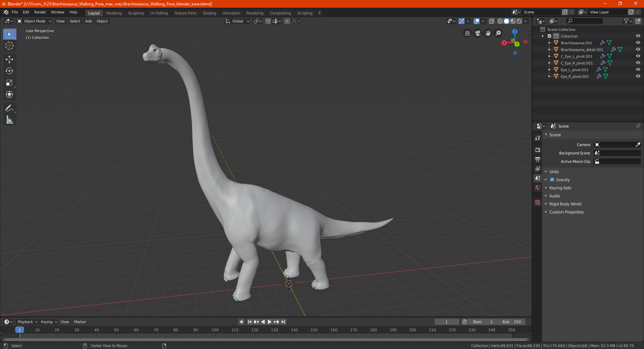Switch to material preview shading

(513, 21)
